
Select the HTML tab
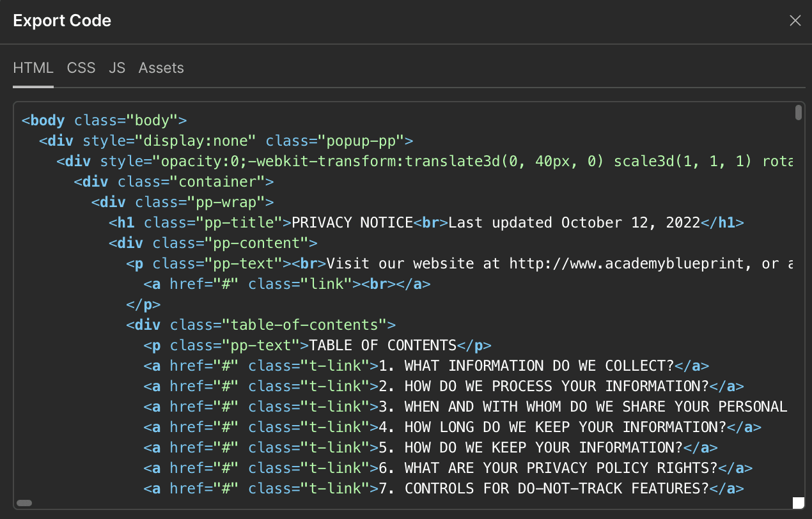[x=33, y=68]
